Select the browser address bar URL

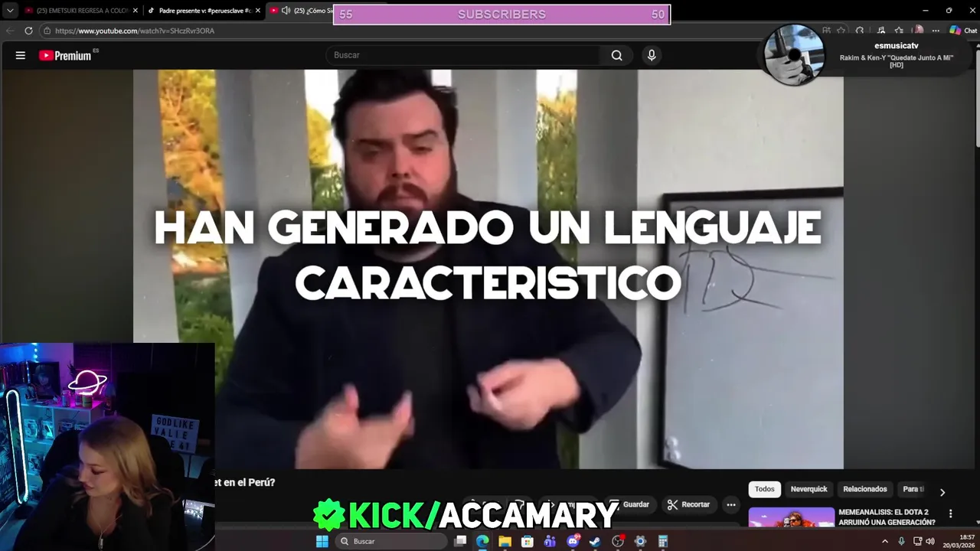[135, 31]
